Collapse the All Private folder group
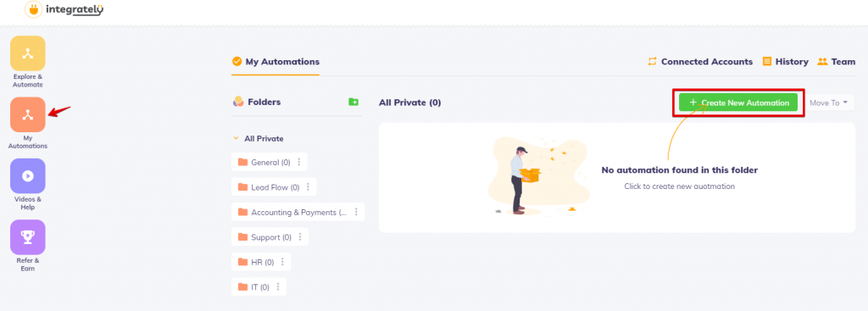The image size is (868, 311). [x=236, y=138]
